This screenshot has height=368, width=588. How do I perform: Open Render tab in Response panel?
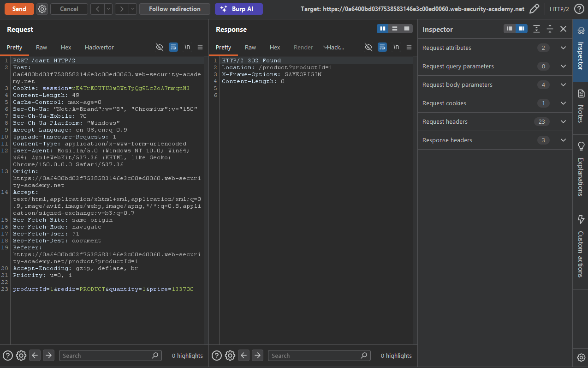(303, 47)
